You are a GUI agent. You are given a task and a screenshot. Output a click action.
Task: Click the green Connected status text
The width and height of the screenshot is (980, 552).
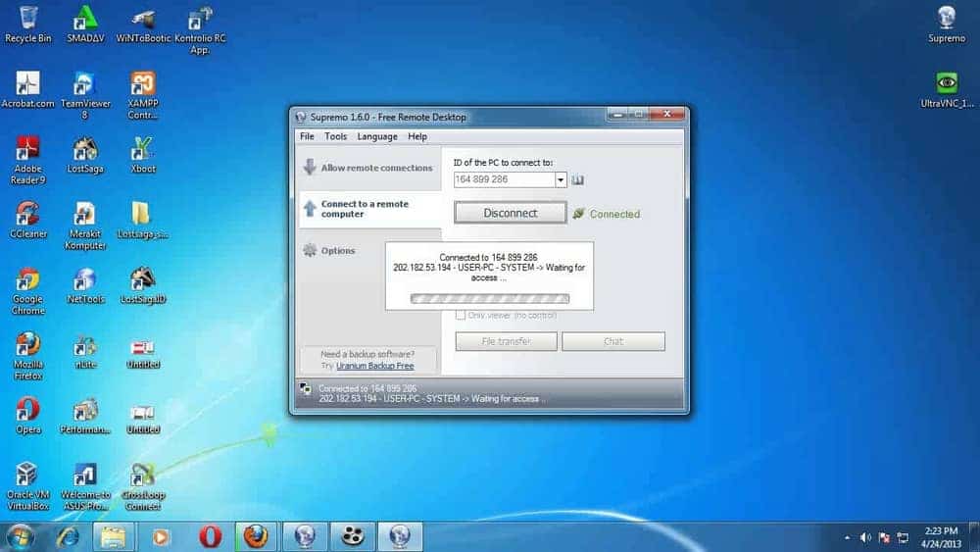(615, 214)
